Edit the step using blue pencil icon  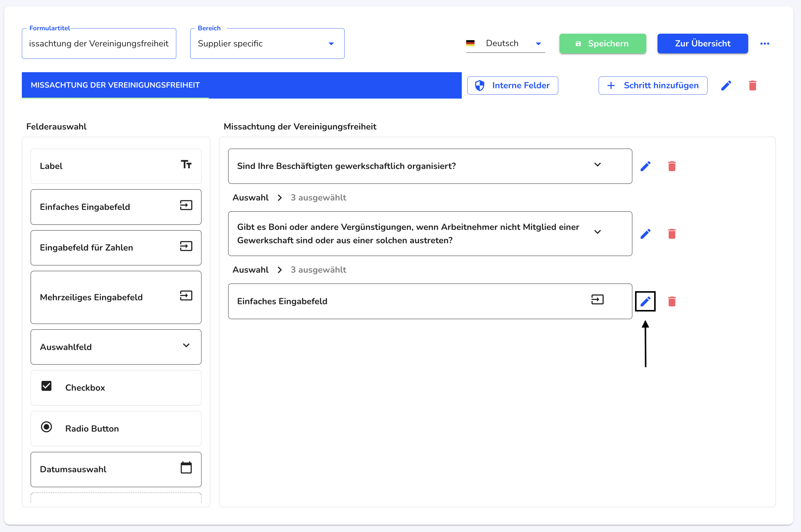tap(726, 86)
